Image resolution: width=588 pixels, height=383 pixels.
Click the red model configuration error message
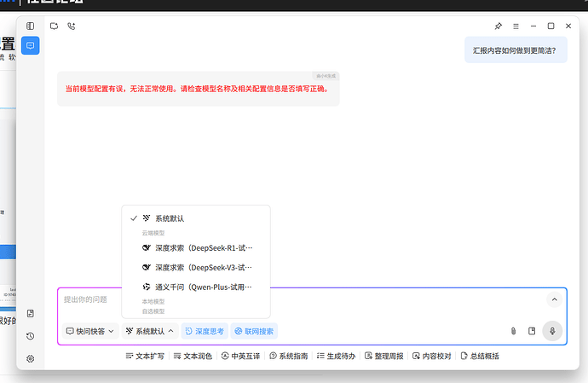tap(198, 89)
